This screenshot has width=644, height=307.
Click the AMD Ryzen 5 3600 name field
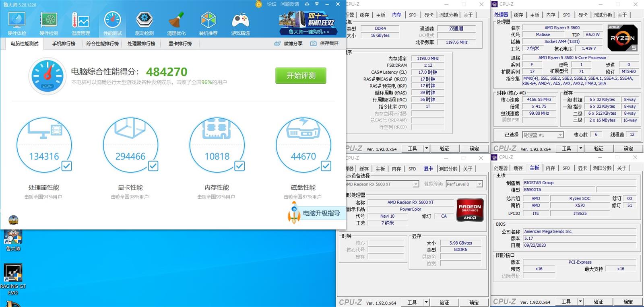point(562,28)
